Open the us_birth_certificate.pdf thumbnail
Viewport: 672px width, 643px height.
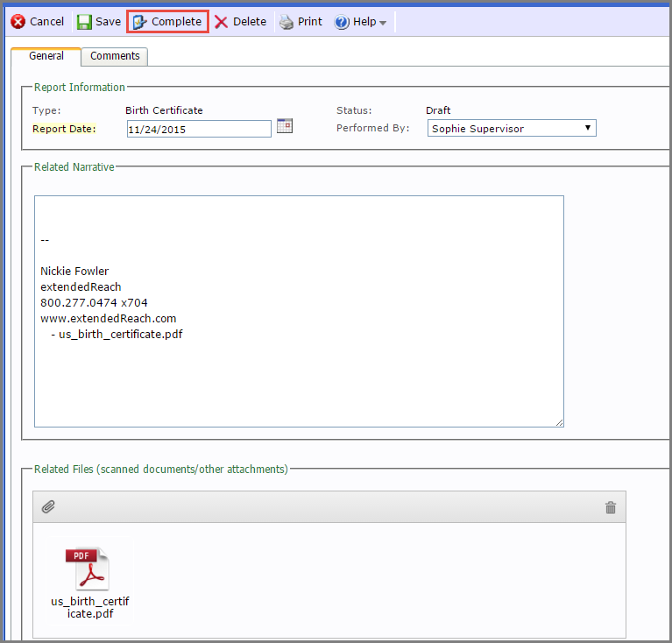tap(88, 569)
